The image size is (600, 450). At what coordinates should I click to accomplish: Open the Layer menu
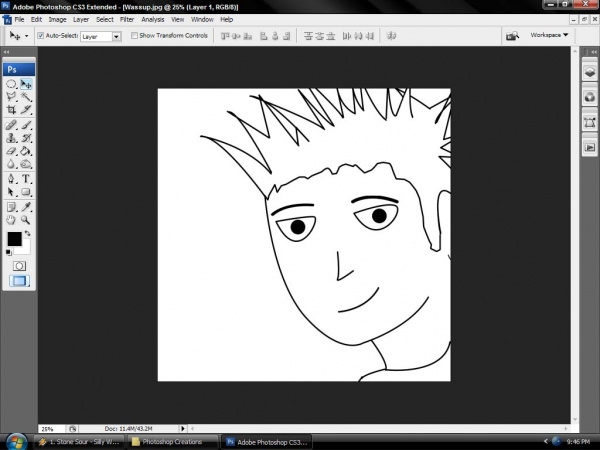81,20
